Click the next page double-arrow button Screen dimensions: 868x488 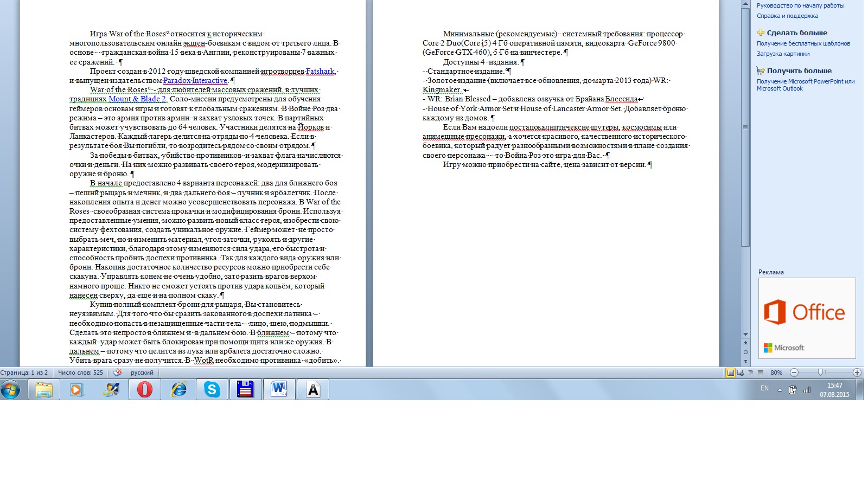pyautogui.click(x=745, y=361)
